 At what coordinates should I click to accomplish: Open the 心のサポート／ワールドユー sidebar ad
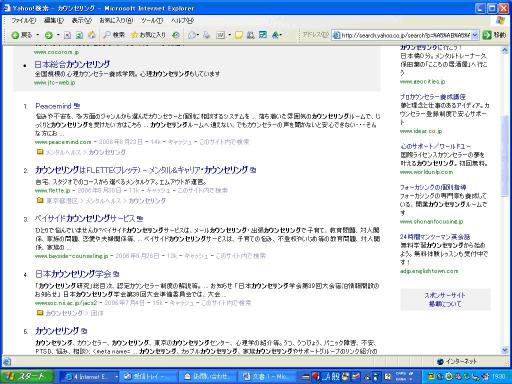(x=435, y=146)
